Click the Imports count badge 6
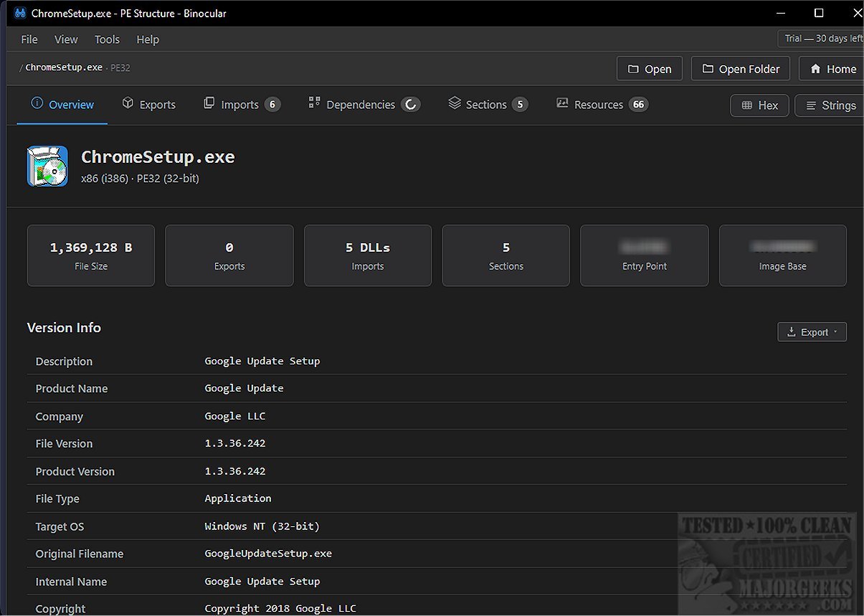The image size is (864, 616). [x=272, y=105]
